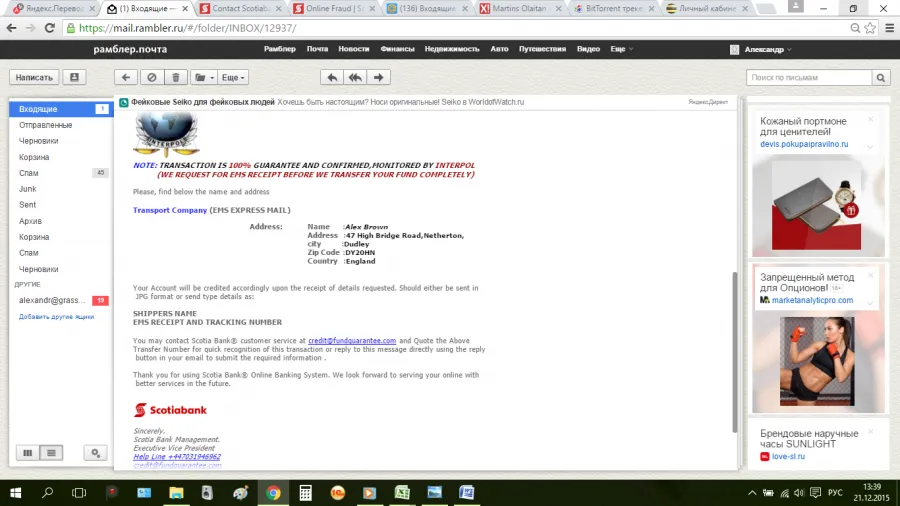Click the back arrow mail toolbar button
The width and height of the screenshot is (900, 506).
point(126,77)
